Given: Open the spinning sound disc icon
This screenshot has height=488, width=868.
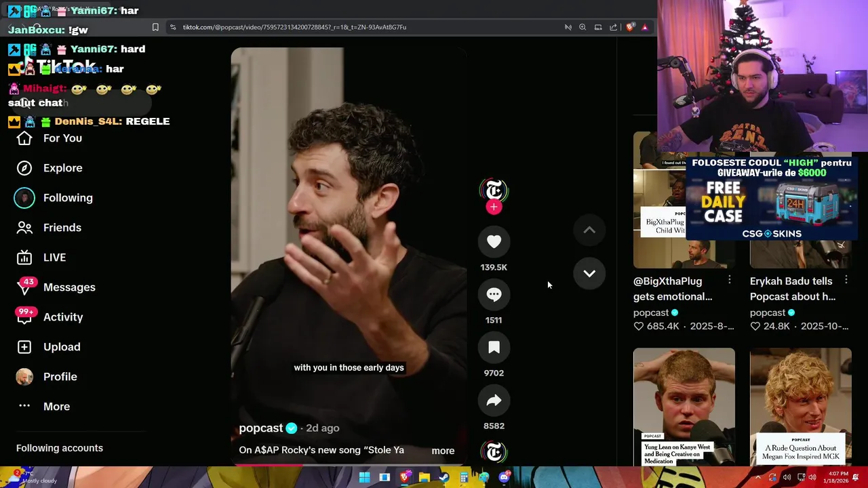Looking at the screenshot, I should 494,452.
